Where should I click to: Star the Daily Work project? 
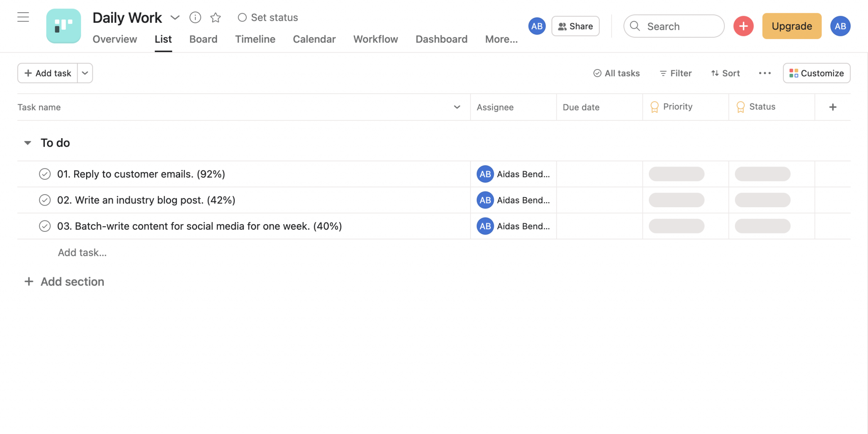tap(216, 17)
